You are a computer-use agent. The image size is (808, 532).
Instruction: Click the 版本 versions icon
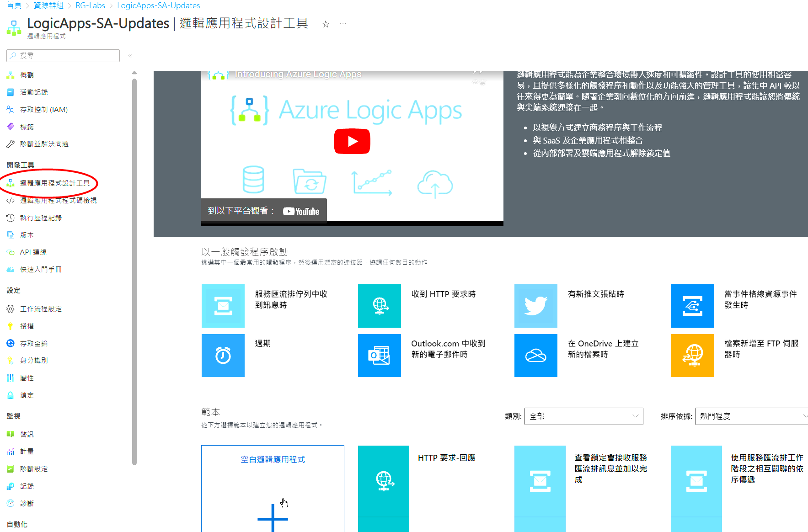coord(11,235)
